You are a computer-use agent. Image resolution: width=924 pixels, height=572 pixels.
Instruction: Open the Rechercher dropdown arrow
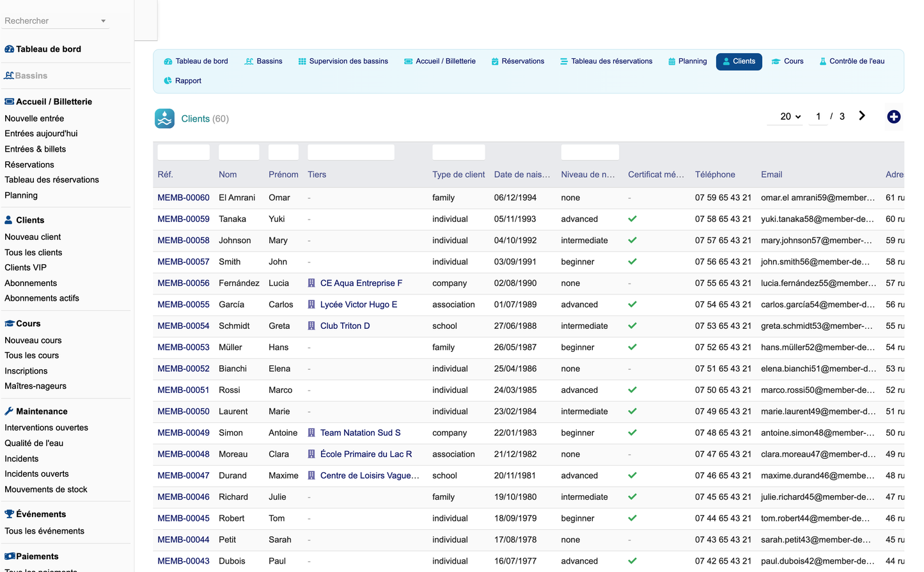point(103,21)
